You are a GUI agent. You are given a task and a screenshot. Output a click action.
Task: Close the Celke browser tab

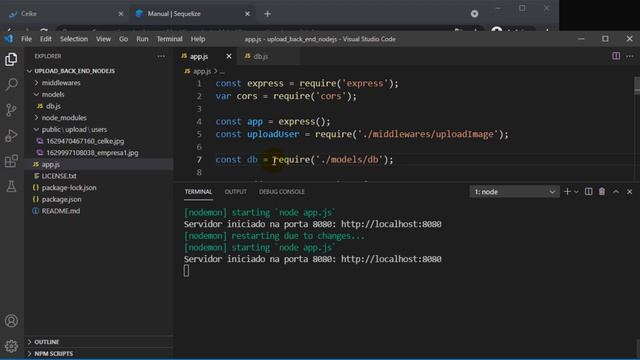(121, 14)
